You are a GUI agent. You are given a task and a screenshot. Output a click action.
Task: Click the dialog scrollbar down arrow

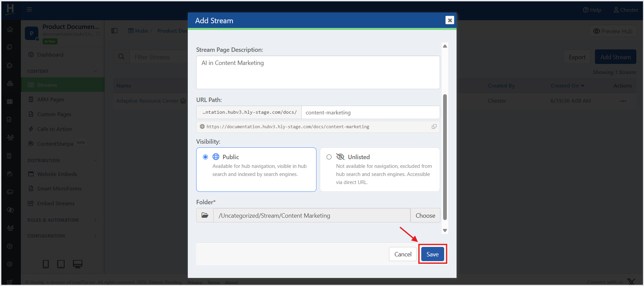[x=445, y=230]
